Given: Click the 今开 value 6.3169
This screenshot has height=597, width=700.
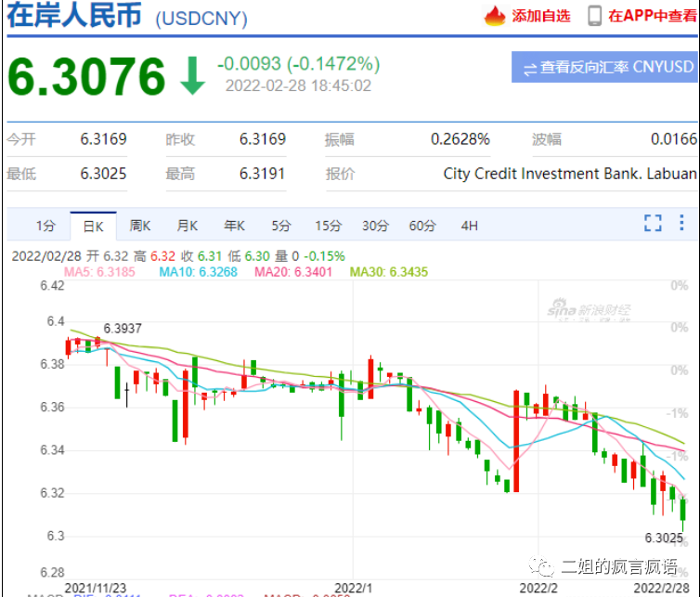Looking at the screenshot, I should point(104,139).
